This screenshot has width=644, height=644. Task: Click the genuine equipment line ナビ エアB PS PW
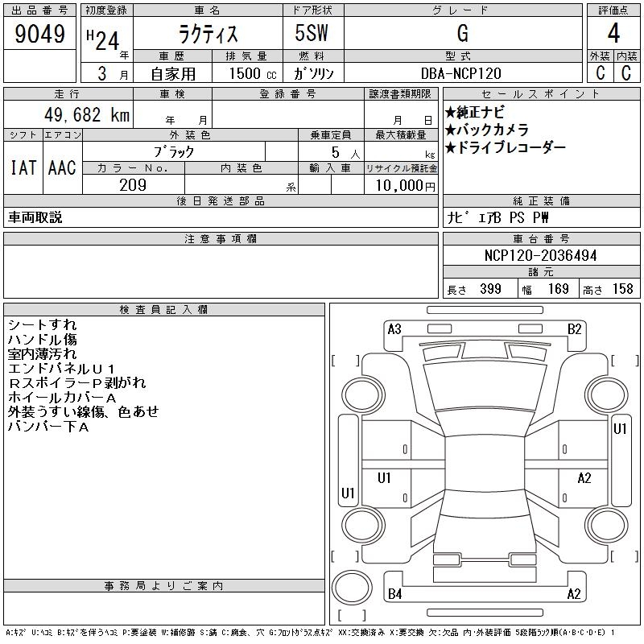(x=497, y=217)
